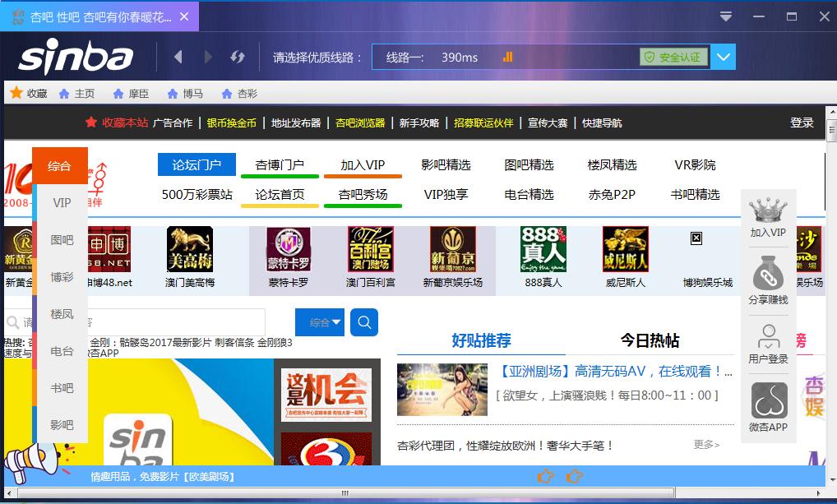Click the orange signal strength bars icon
The image size is (837, 504).
(507, 57)
